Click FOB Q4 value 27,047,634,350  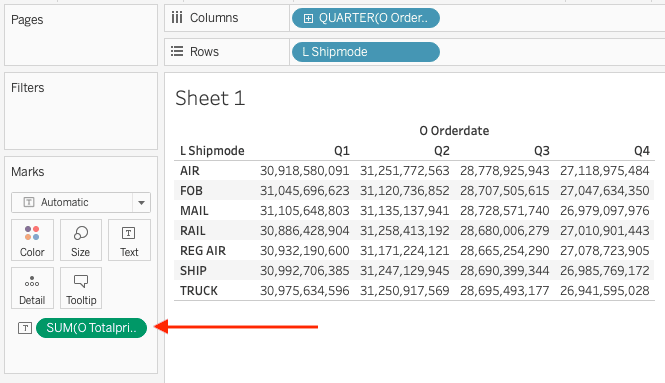click(605, 191)
